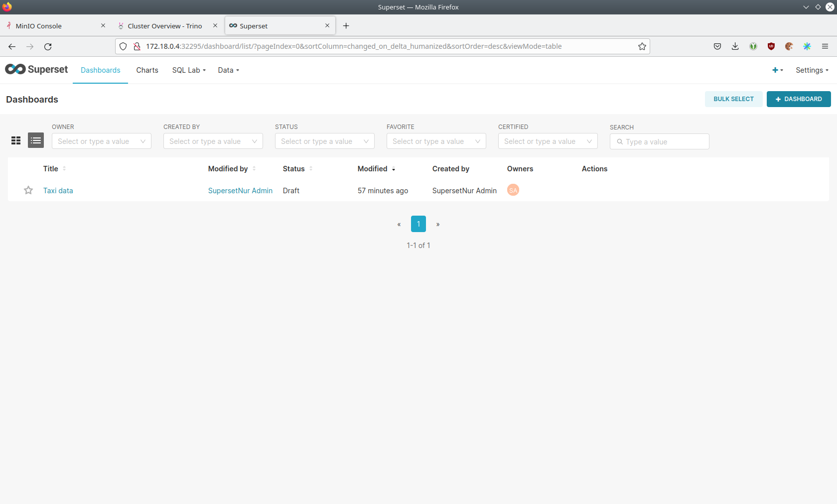Favorite the Taxi data dashboard star

[x=28, y=190]
